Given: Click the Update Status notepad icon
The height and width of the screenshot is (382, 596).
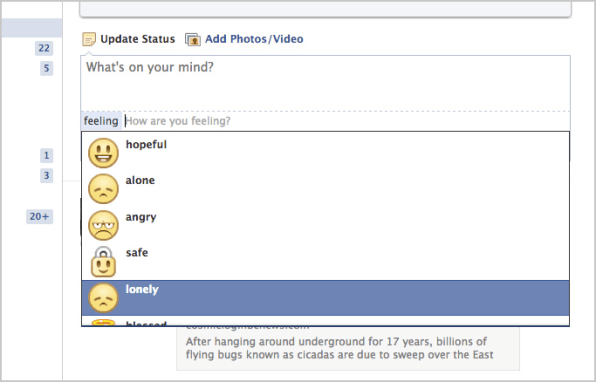Looking at the screenshot, I should 89,39.
